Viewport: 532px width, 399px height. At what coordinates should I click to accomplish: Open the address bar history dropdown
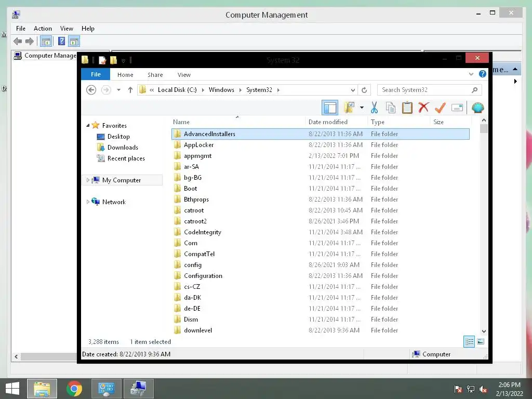(353, 90)
